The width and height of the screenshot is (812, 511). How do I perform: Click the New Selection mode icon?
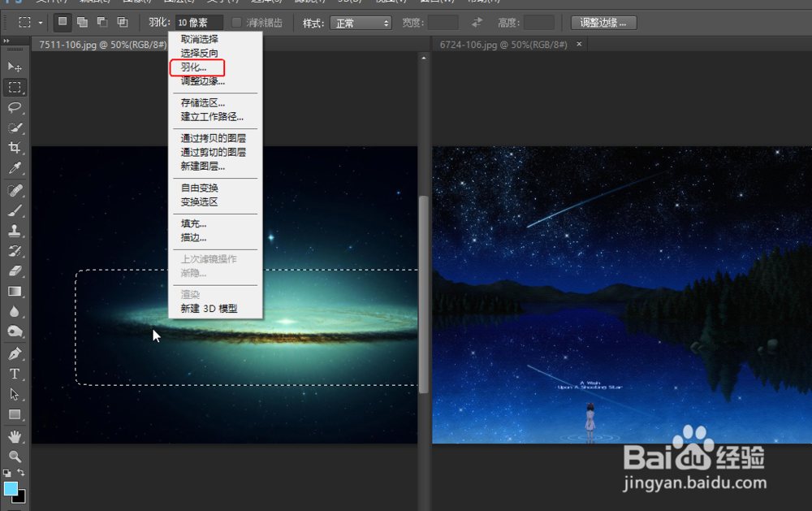[63, 22]
